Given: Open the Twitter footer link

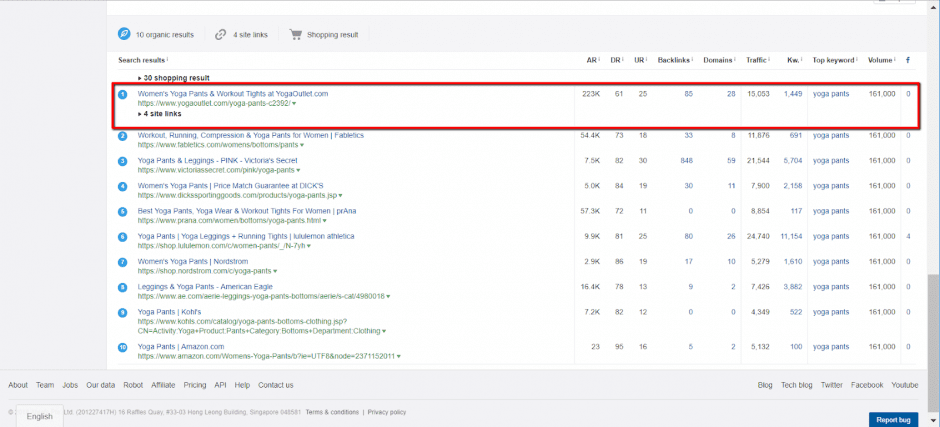Looking at the screenshot, I should pyautogui.click(x=831, y=385).
